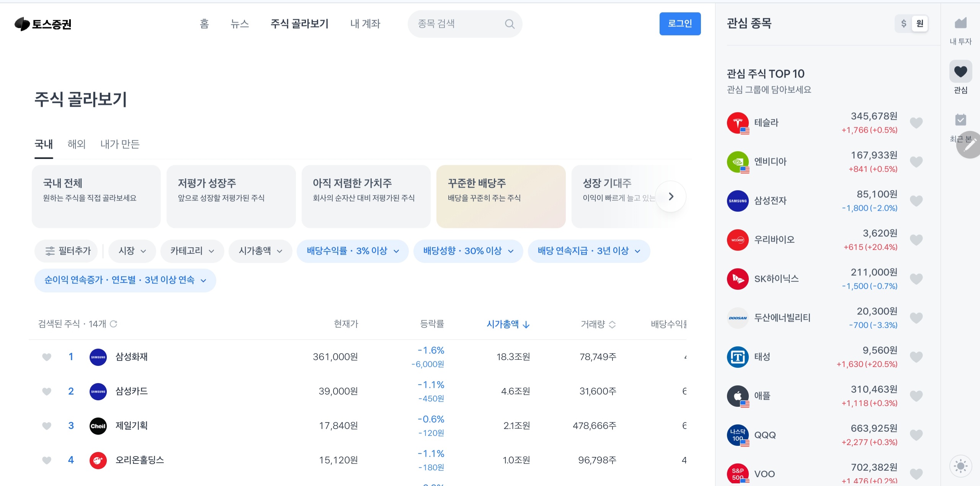Open the 시가총액 filter dropdown
The image size is (980, 486).
260,251
